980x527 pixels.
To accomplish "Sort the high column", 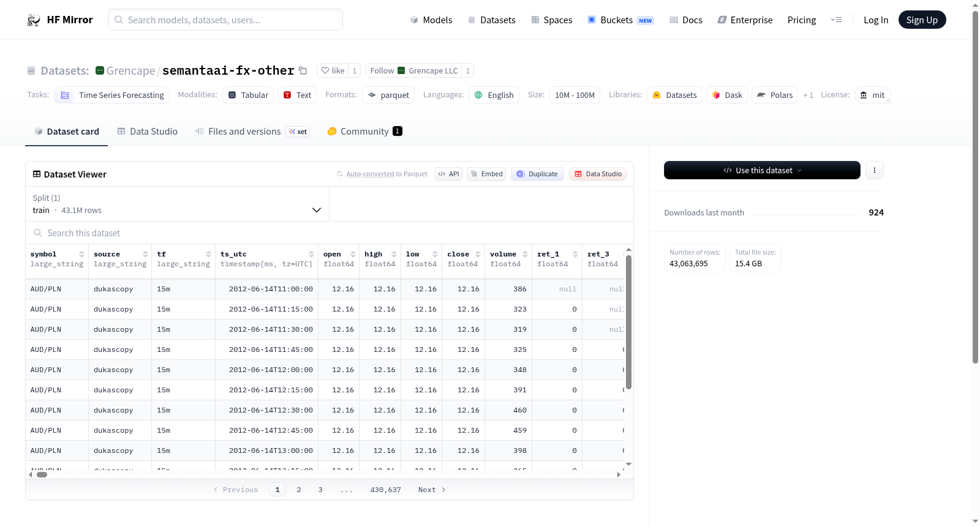I will tap(394, 254).
